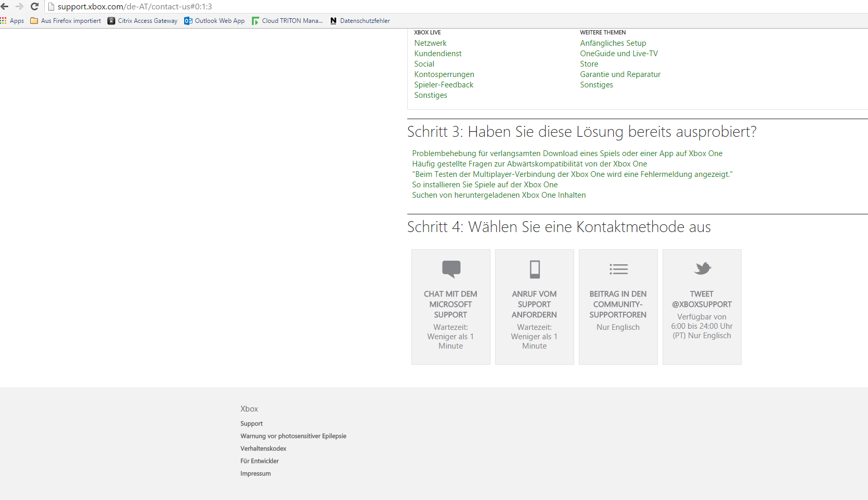The height and width of the screenshot is (500, 868).
Task: Select the OneGuide und Live-TV topic
Action: (619, 54)
